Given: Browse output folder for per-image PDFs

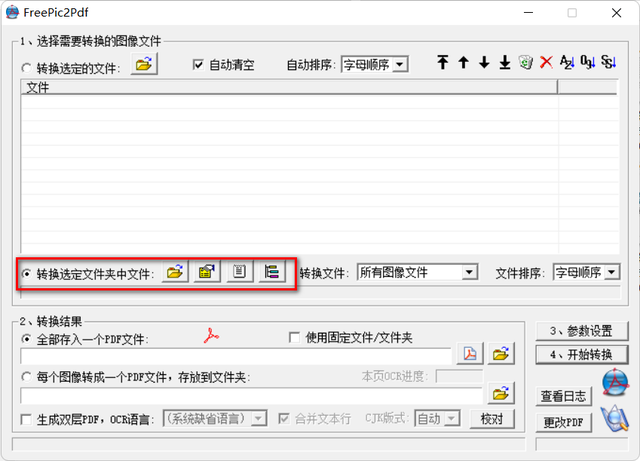Looking at the screenshot, I should pos(501,393).
